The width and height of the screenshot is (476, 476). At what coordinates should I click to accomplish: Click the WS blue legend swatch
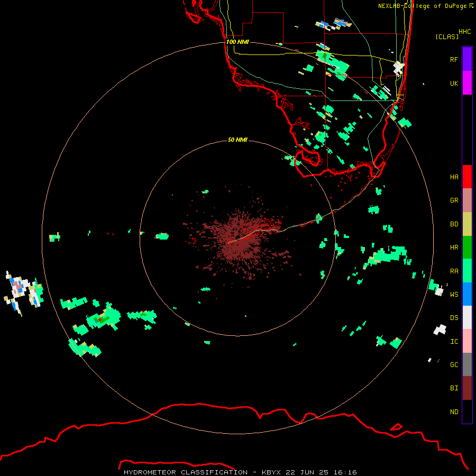tap(467, 294)
